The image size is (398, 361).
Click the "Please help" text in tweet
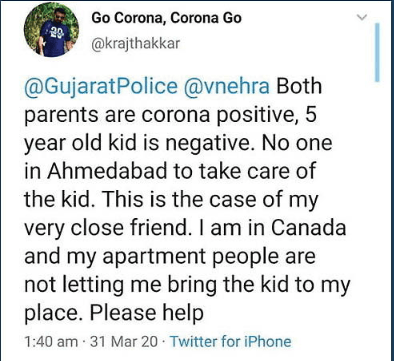pos(147,313)
